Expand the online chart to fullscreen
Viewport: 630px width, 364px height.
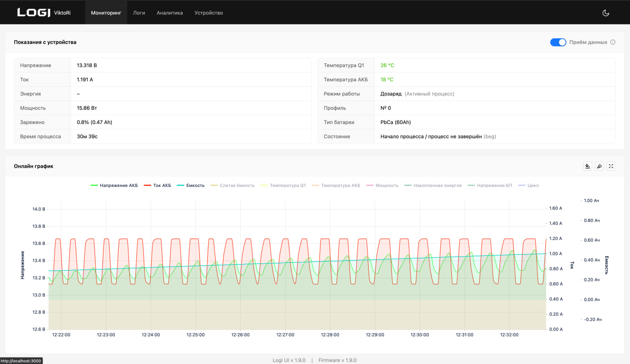click(x=611, y=166)
